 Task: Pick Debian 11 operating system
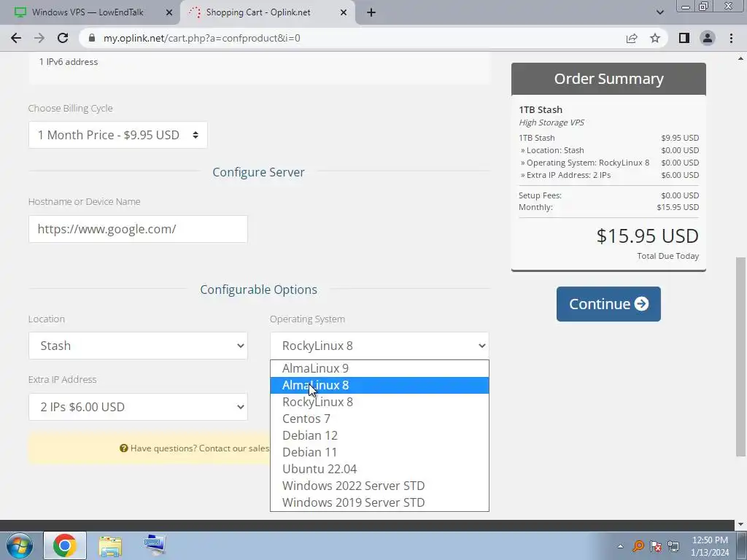pos(379,452)
